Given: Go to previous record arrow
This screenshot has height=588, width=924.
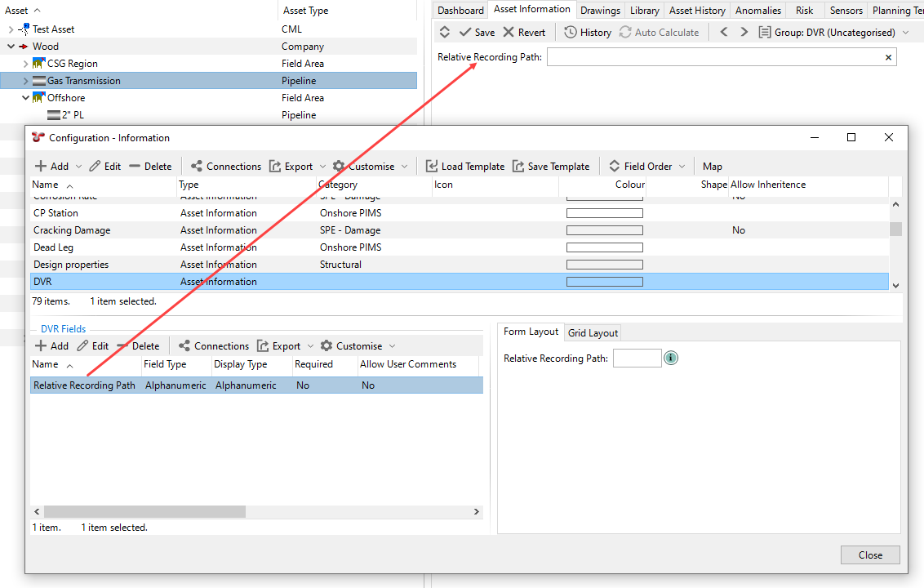Looking at the screenshot, I should point(724,32).
